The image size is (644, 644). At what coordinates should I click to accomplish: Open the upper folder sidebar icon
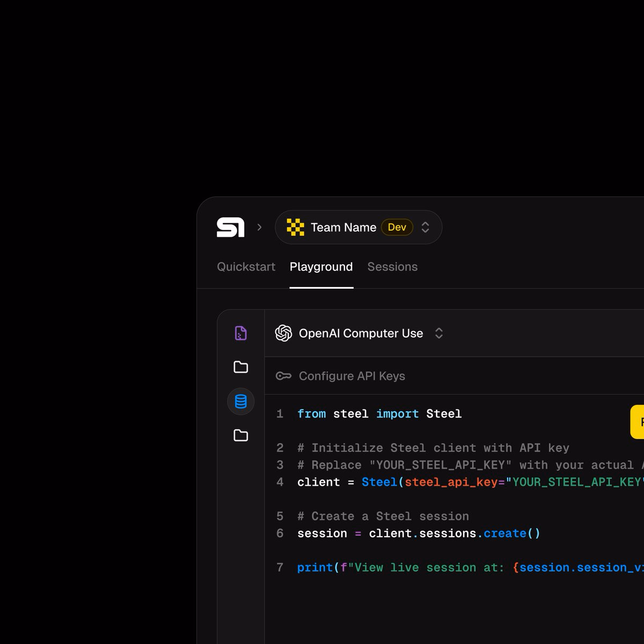[241, 367]
